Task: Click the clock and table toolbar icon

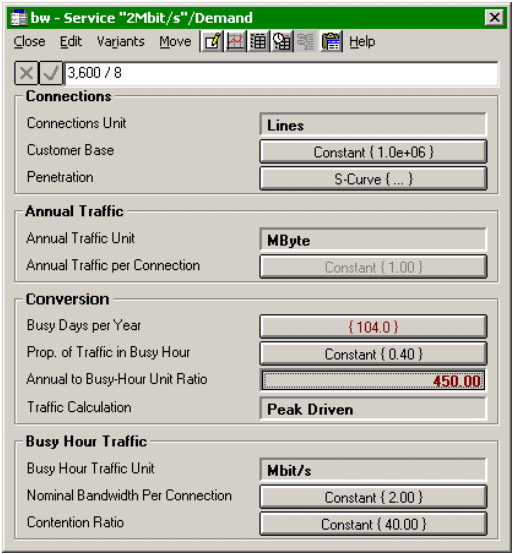Action: 282,42
